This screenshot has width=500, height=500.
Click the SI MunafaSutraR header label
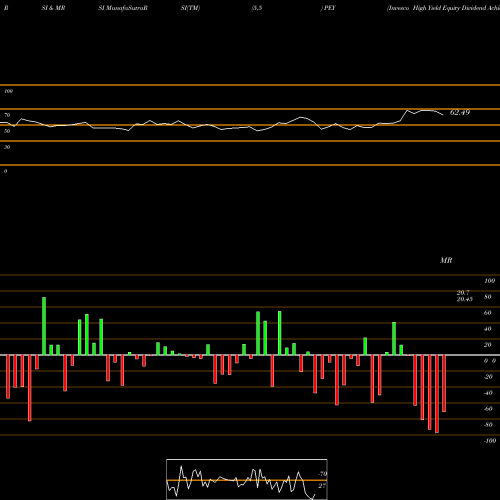tap(123, 8)
